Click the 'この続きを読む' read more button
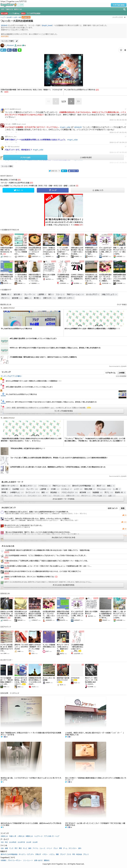Viewport: 127px width, 868px height. pyautogui.click(x=86, y=157)
